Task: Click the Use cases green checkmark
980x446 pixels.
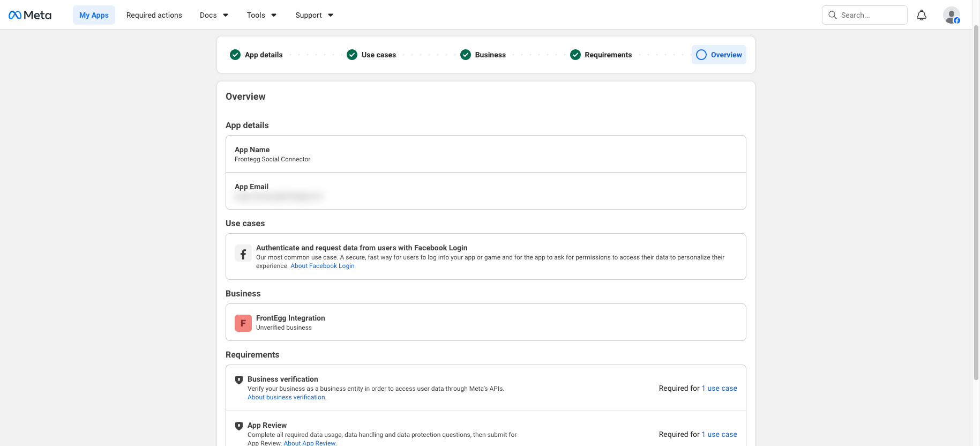Action: pyautogui.click(x=352, y=55)
